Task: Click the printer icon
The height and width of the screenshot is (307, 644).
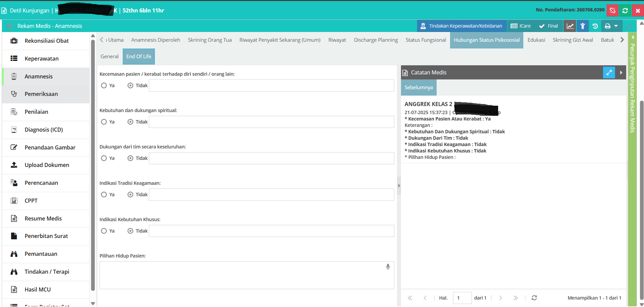Action: (608, 26)
